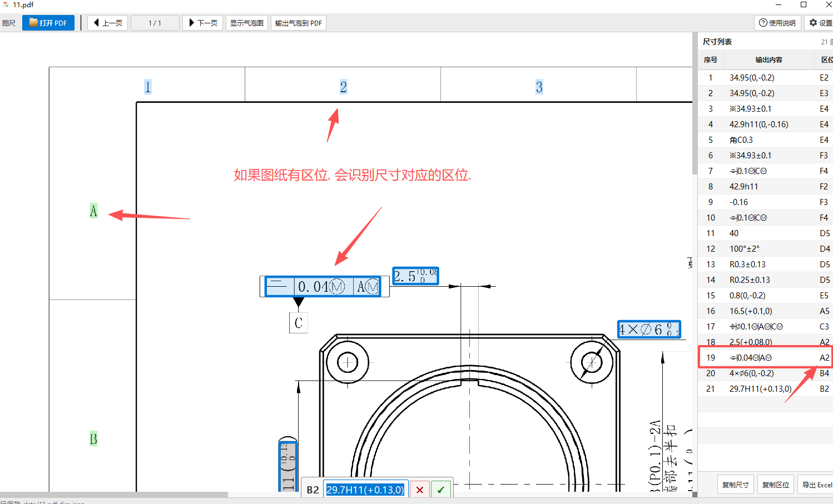833x504 pixels.
Task: Click 显示气泡图 button
Action: (247, 23)
